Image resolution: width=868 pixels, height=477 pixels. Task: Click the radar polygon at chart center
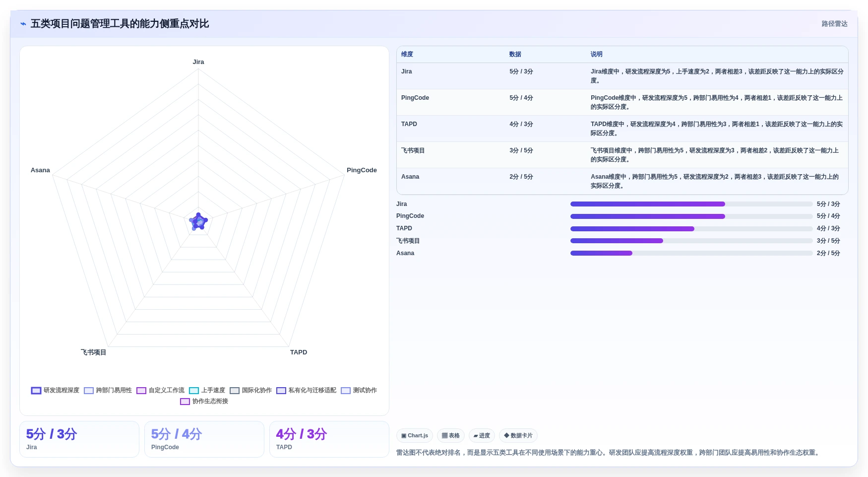click(x=198, y=222)
